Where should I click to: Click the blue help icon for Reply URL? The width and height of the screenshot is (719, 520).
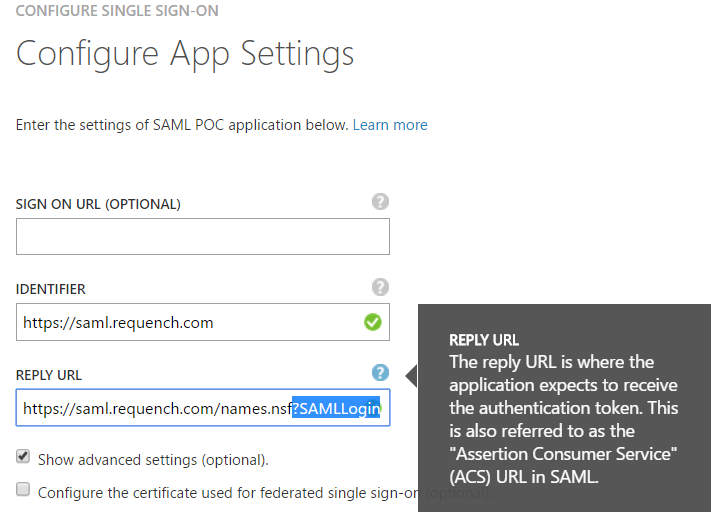[x=380, y=373]
